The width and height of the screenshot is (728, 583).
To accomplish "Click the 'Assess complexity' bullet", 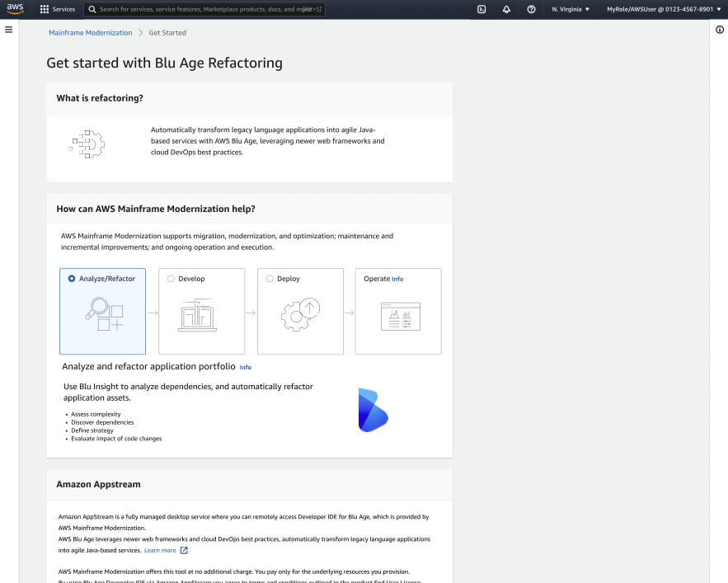I will click(x=96, y=415).
